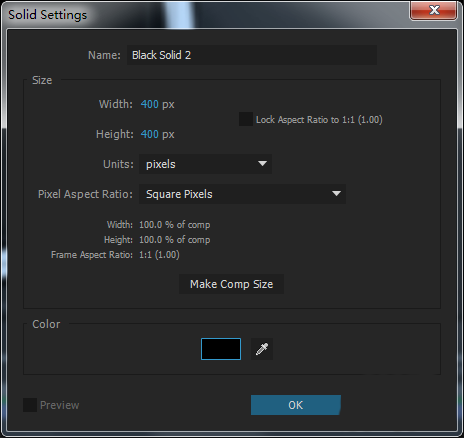Enable Lock Aspect Ratio to 1:1 checkbox

(x=246, y=119)
